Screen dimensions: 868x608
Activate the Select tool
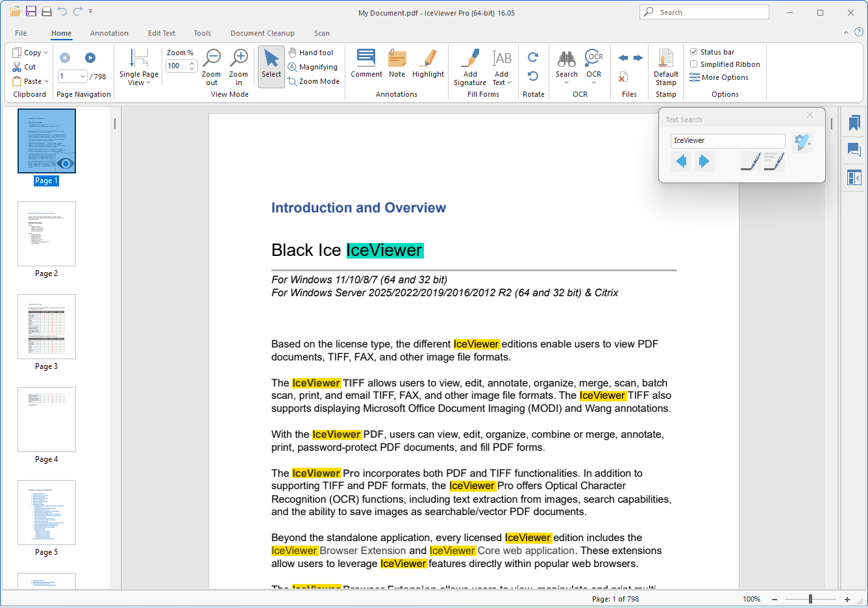pos(271,66)
